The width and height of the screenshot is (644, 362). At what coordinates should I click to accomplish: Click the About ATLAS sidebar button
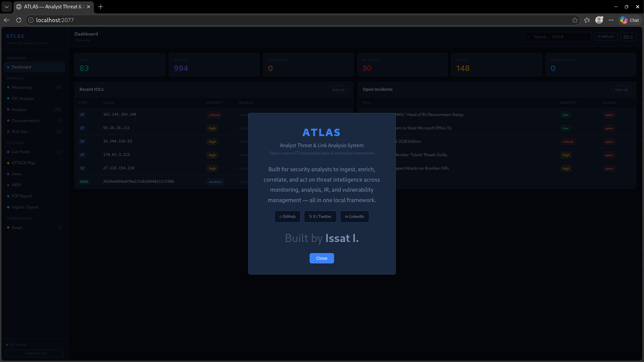click(x=35, y=354)
